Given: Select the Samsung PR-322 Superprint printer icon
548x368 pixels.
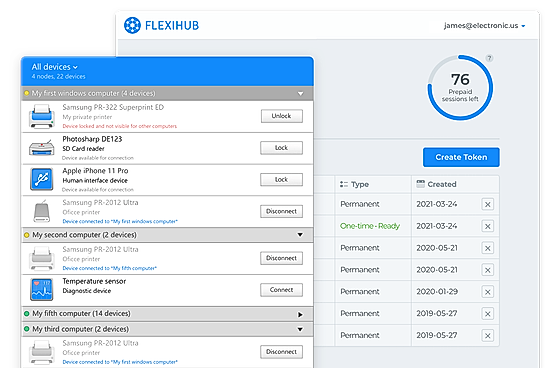Looking at the screenshot, I should click(42, 117).
